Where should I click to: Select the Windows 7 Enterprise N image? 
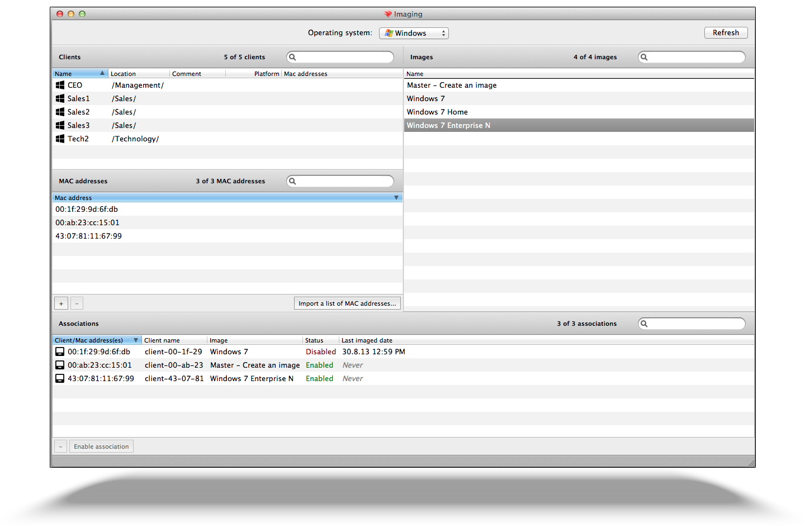(x=579, y=125)
